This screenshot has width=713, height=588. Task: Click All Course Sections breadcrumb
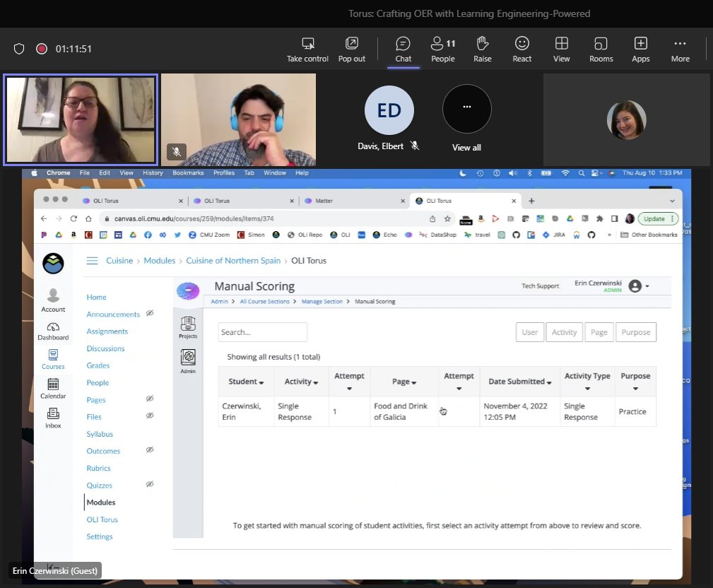[265, 302]
